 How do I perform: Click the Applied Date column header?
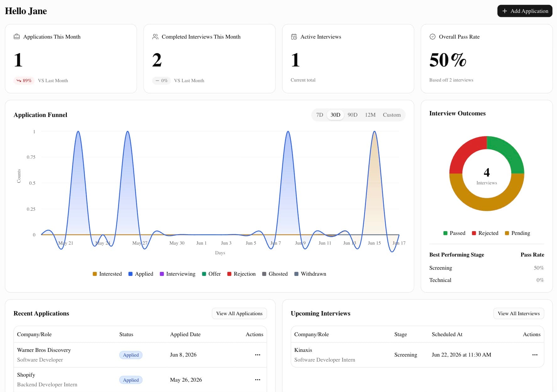click(185, 334)
